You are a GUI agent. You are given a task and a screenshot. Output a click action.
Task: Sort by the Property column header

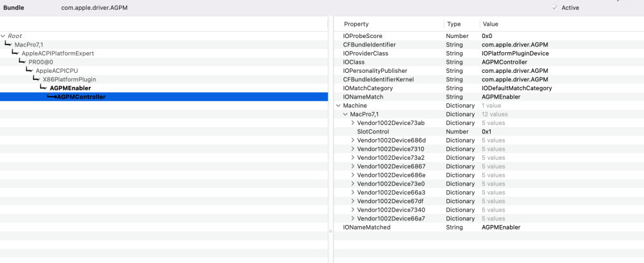click(389, 24)
